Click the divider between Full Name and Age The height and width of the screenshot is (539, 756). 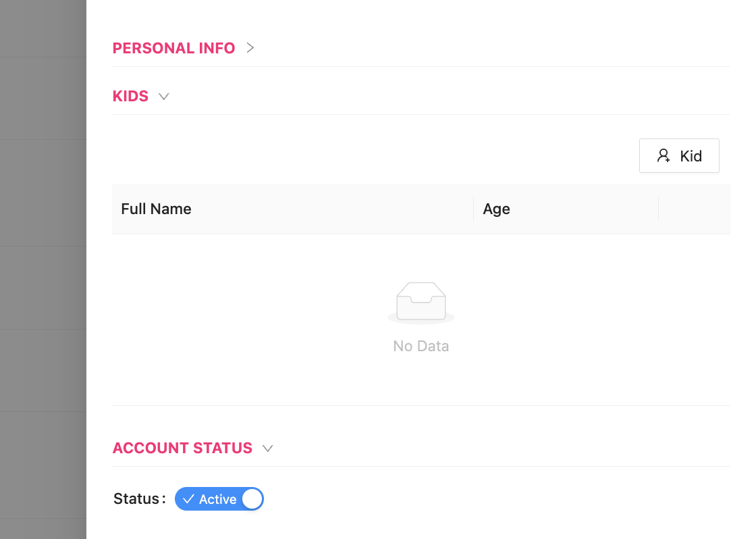(474, 209)
